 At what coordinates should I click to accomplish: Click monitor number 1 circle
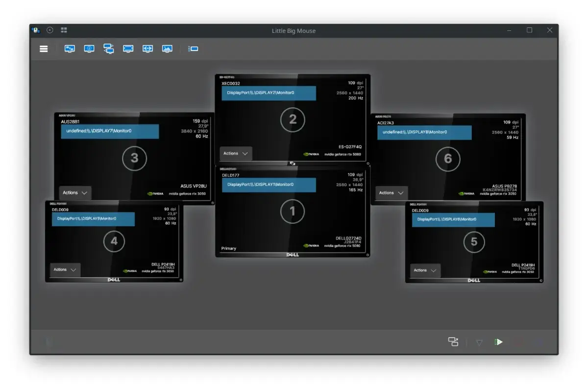293,211
